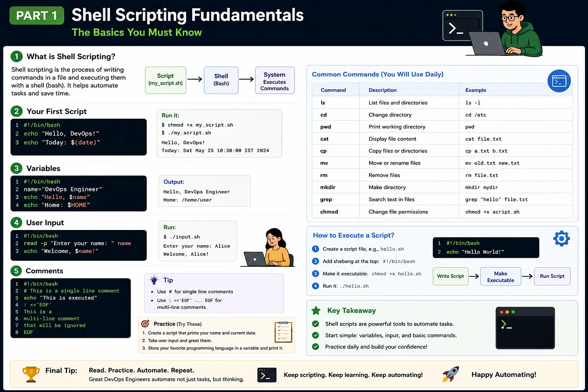Screen dimensions: 588x392
Task: Click the Command column header
Action: (333, 90)
